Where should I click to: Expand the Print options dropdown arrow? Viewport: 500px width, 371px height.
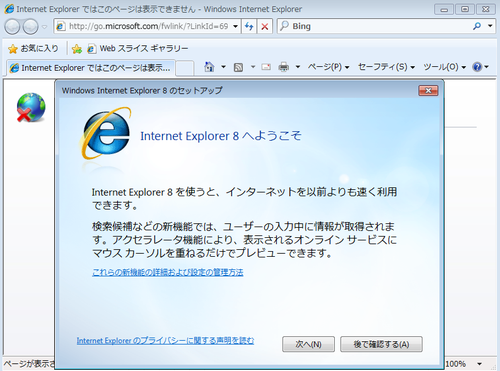298,67
